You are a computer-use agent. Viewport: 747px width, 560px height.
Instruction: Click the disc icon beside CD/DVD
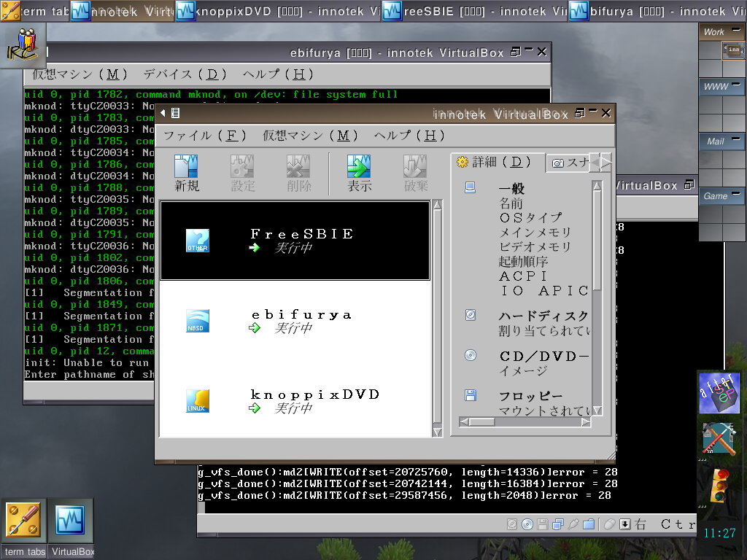[471, 355]
